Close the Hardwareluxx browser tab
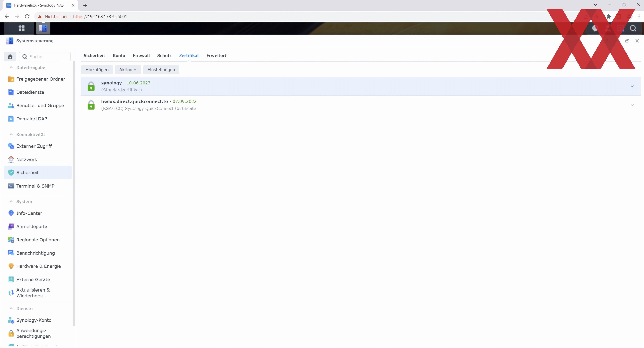 pyautogui.click(x=73, y=5)
